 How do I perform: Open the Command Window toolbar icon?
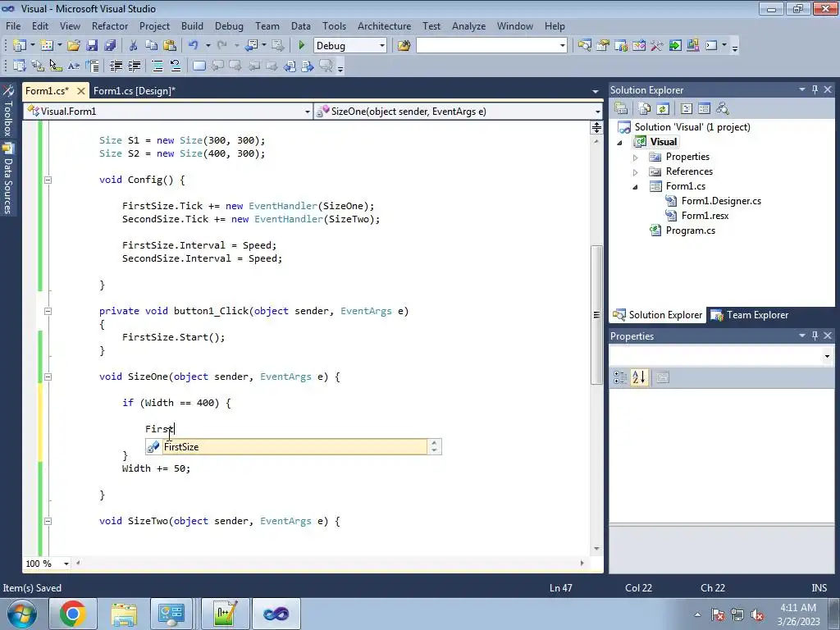click(711, 46)
